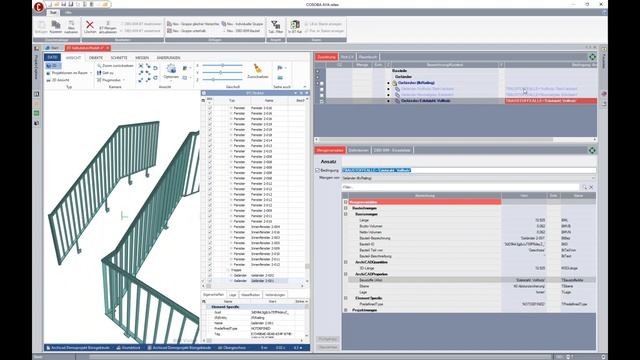Click the green target icon in Zuordnung header

click(x=592, y=57)
